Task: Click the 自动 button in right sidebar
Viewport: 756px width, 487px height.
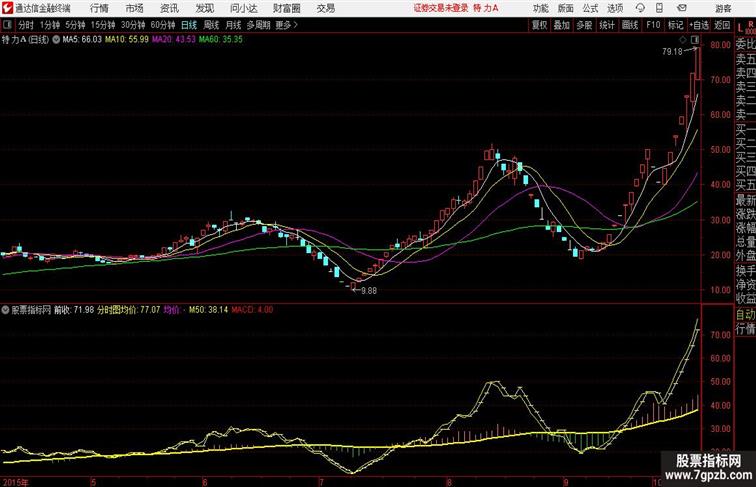Action: tap(745, 314)
